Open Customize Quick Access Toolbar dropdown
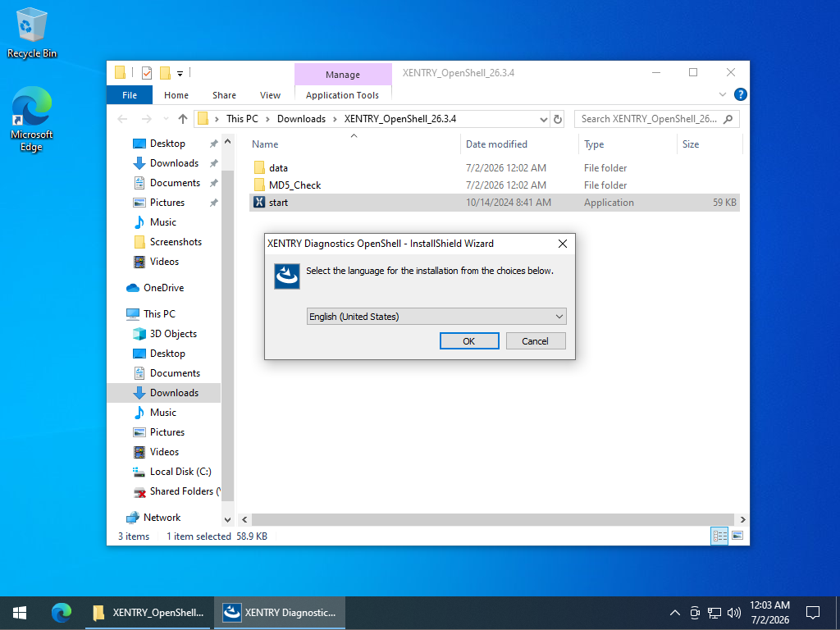840x630 pixels. coord(180,73)
